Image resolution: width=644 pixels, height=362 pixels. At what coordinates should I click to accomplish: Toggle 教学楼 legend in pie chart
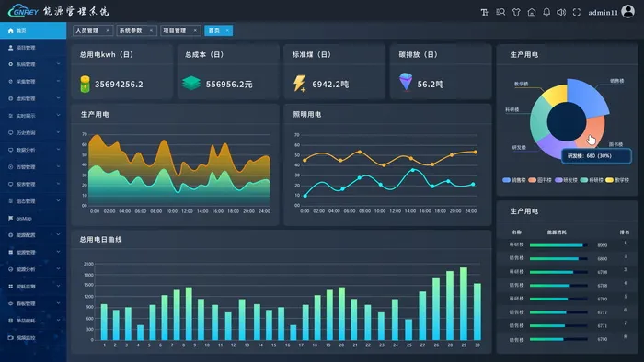point(617,180)
